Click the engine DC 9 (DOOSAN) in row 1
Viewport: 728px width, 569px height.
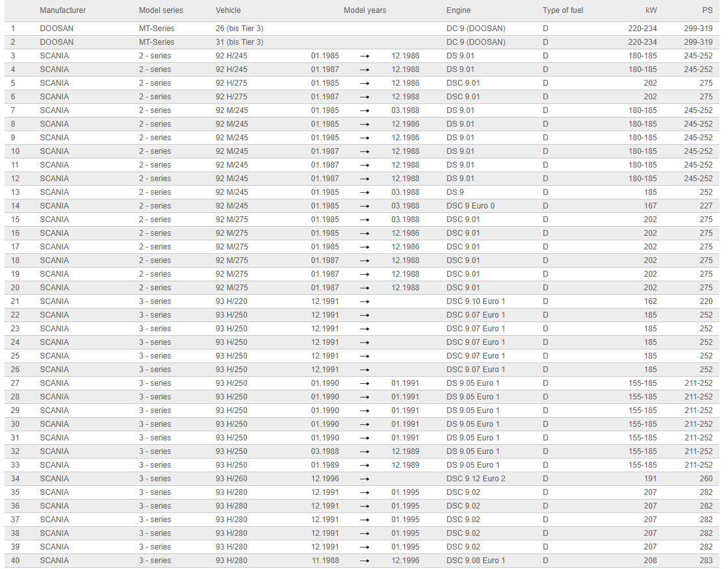click(476, 29)
